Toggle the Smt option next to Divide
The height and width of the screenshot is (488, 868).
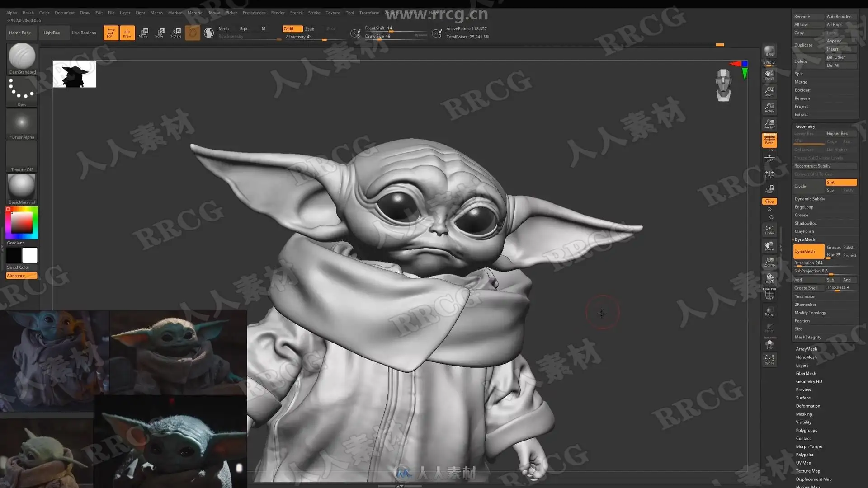pos(841,182)
